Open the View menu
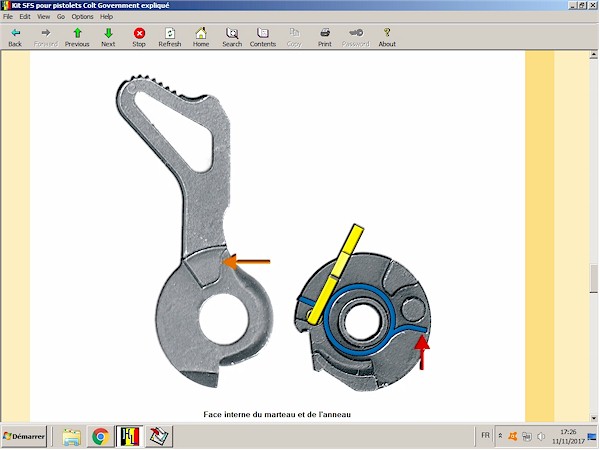The image size is (600, 450). [44, 16]
